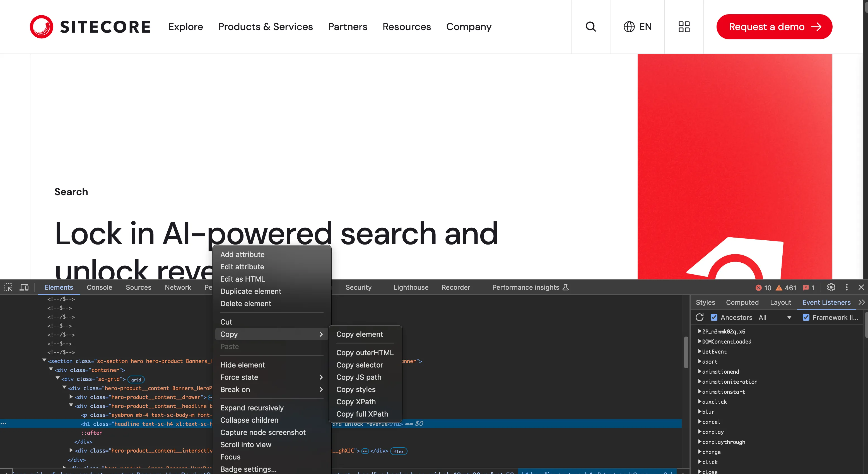Click the warnings count icon showing 461

click(x=787, y=287)
